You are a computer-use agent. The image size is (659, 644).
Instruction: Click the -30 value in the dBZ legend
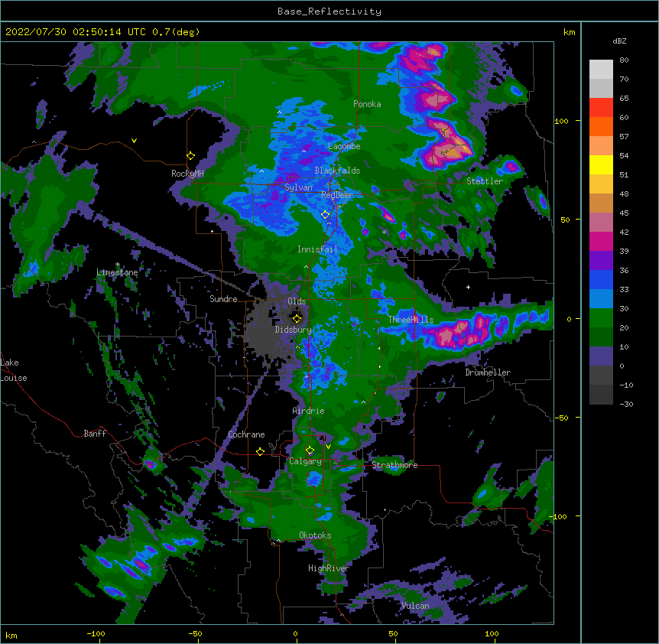point(626,404)
